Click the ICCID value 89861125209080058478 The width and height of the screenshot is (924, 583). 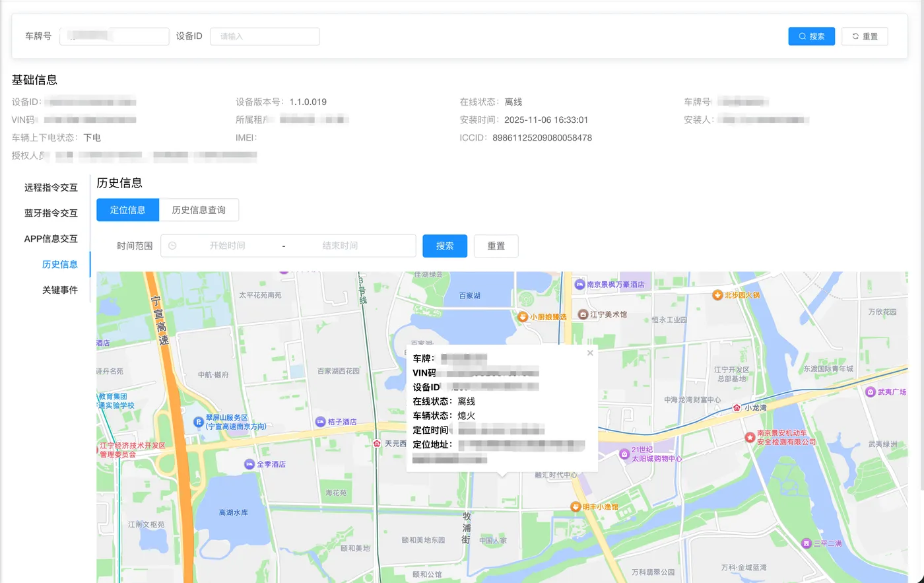point(543,138)
